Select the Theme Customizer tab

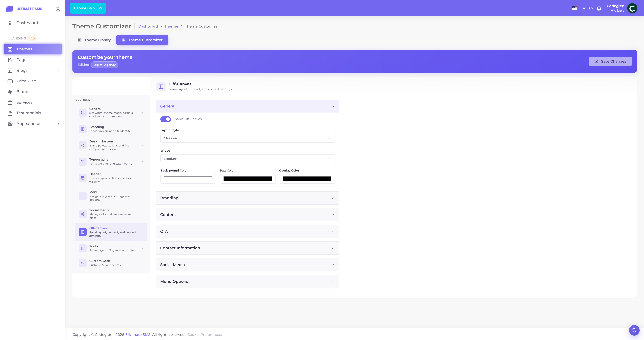tap(142, 40)
